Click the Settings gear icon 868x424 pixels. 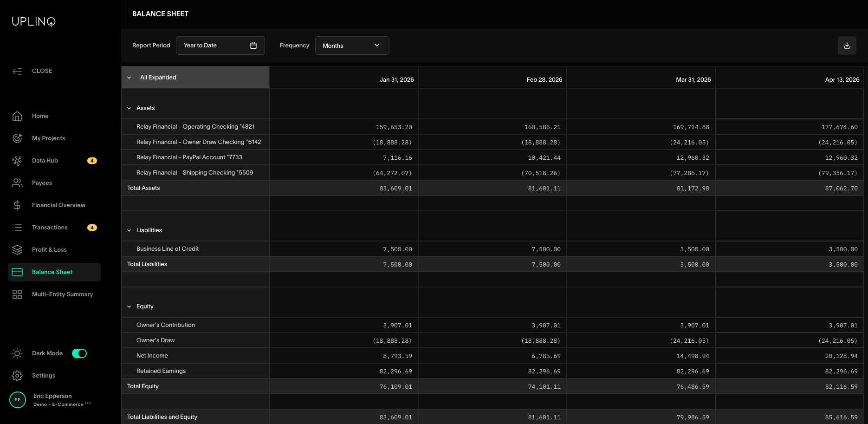[x=17, y=376]
